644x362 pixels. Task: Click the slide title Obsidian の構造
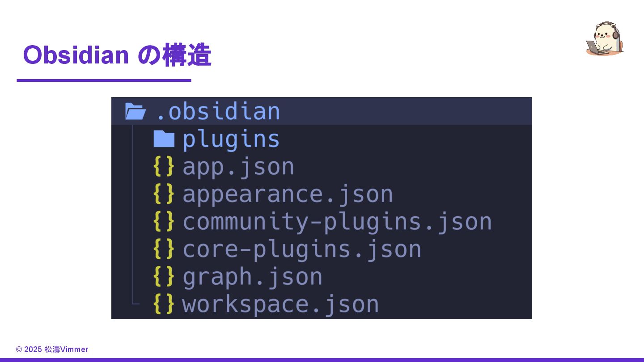coord(117,55)
